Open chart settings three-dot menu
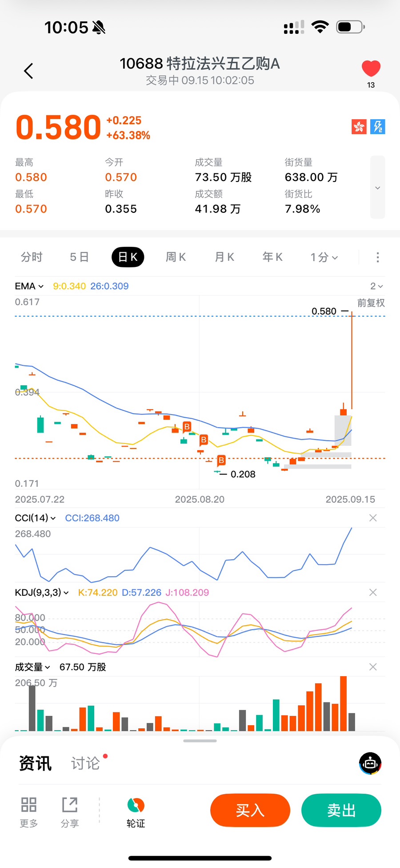Viewport: 400px width, 868px height. tap(378, 257)
